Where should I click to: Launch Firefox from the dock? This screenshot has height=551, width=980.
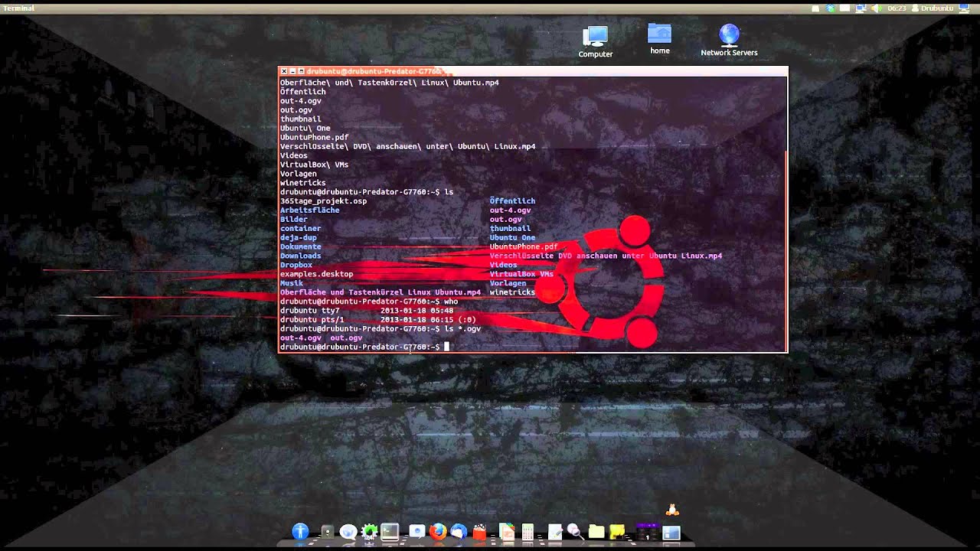438,532
